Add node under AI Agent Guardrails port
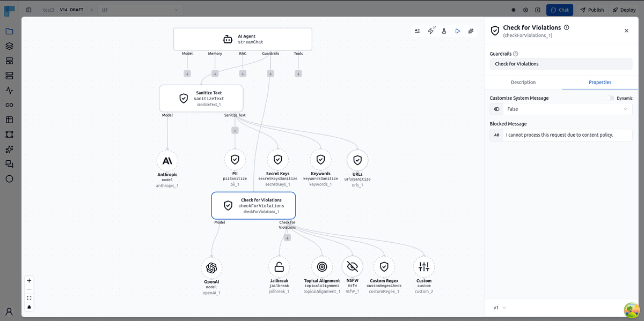Screen dimensions: 644x321 coord(270,73)
